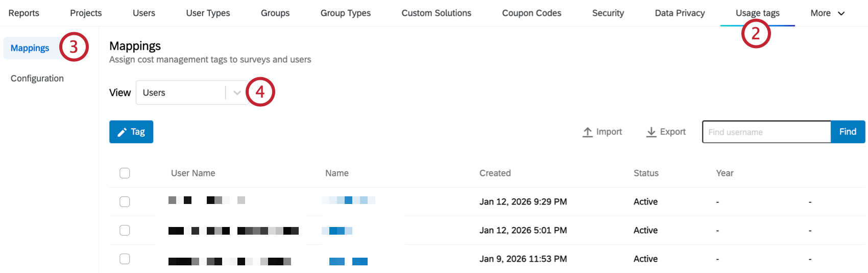The height and width of the screenshot is (273, 868).
Task: Tick the checkbox for Jan 9 row
Action: click(125, 259)
